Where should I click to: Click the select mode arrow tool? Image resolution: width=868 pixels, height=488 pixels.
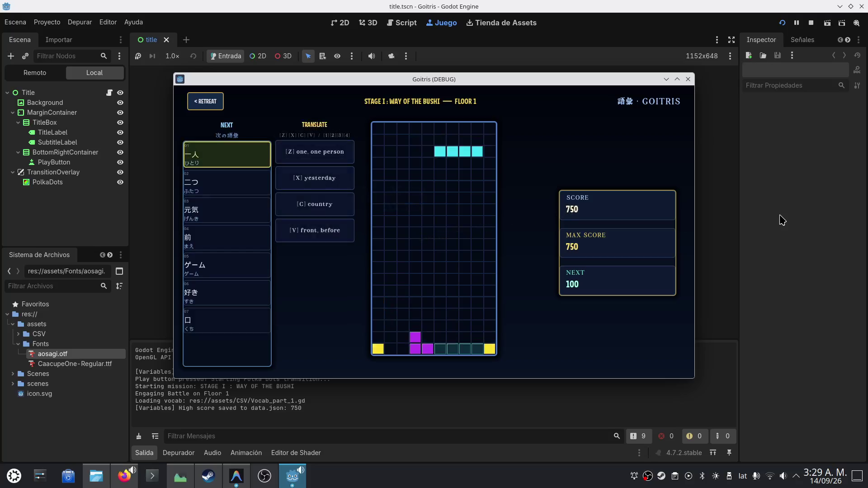(308, 56)
